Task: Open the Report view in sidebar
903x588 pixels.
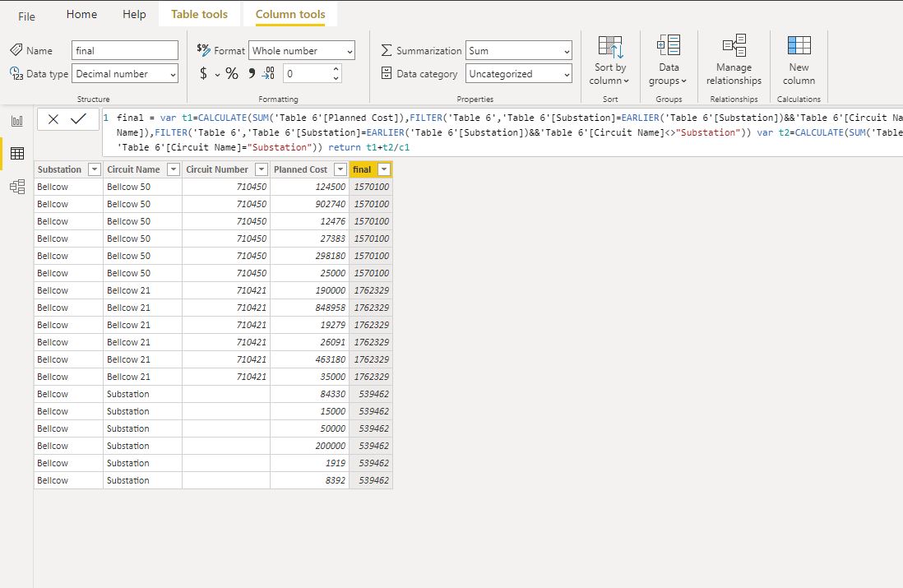Action: click(x=17, y=120)
